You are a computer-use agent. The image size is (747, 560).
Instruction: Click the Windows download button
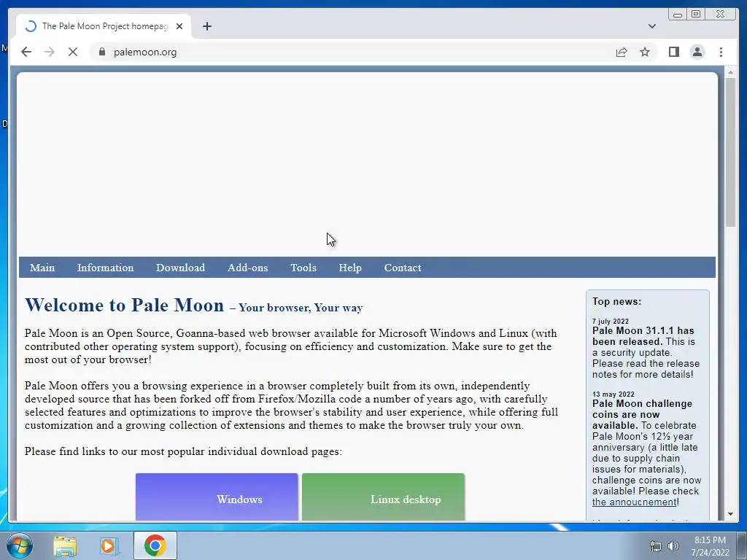(217, 497)
